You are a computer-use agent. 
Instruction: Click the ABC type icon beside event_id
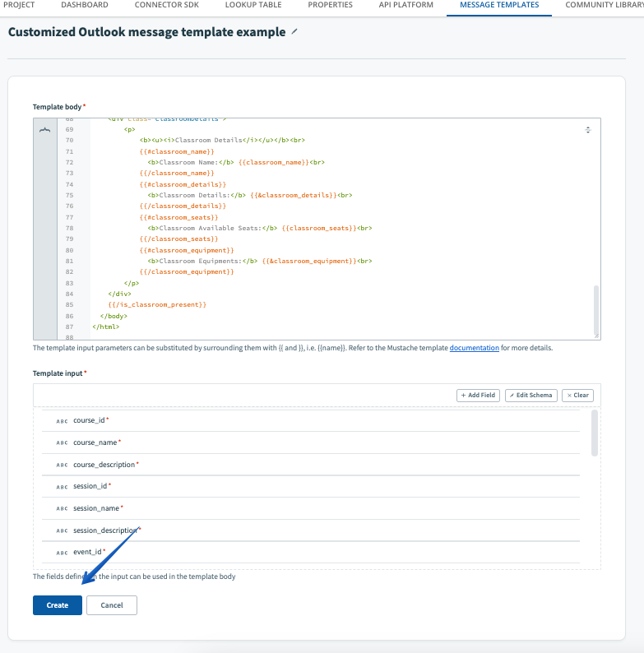pyautogui.click(x=62, y=552)
